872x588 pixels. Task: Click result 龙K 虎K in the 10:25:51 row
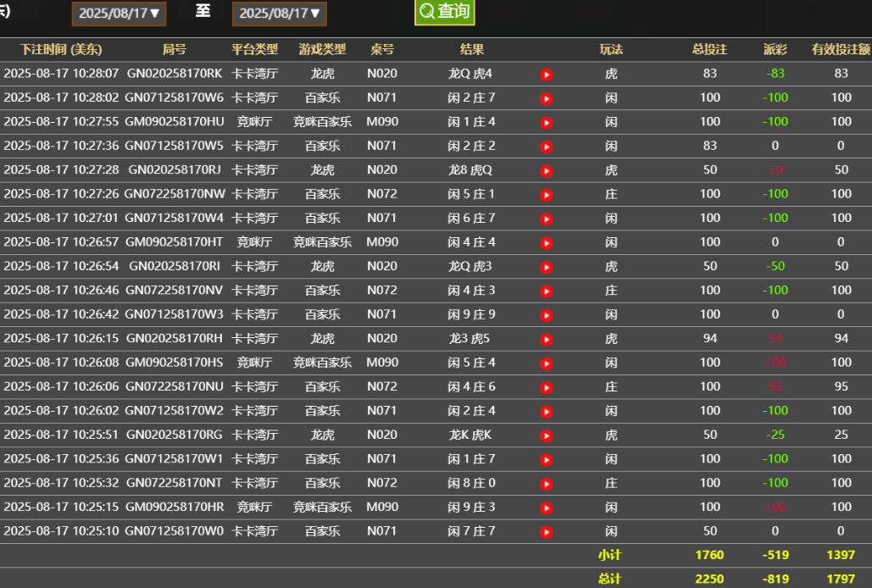pos(471,435)
